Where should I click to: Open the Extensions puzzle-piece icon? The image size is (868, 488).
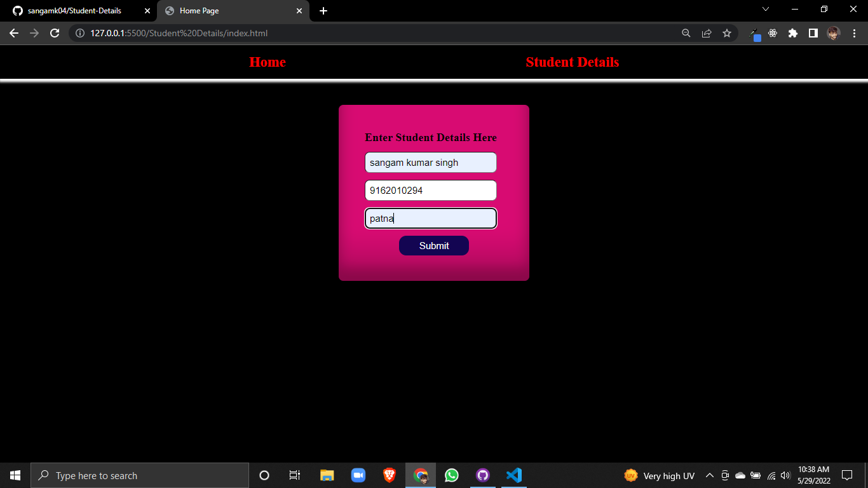(x=793, y=33)
